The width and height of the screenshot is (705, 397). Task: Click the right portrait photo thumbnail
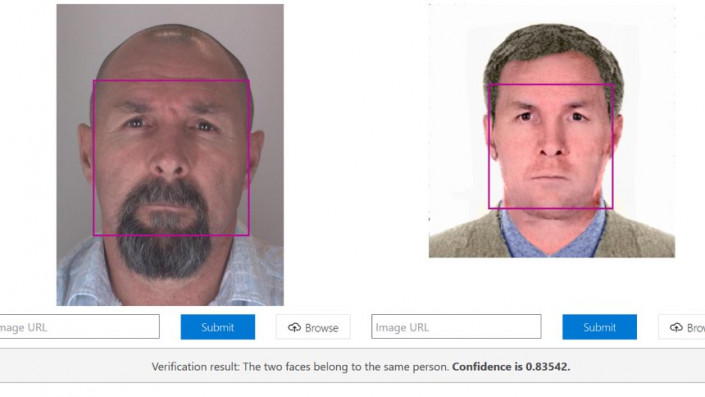[552, 131]
